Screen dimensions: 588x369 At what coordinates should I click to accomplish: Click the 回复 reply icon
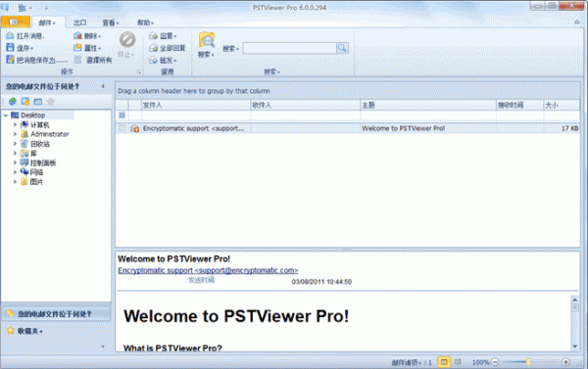(153, 36)
